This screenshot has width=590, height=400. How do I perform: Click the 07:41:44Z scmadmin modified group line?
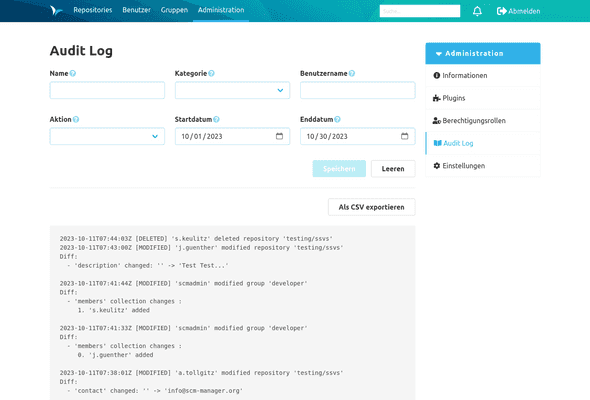pyautogui.click(x=183, y=283)
